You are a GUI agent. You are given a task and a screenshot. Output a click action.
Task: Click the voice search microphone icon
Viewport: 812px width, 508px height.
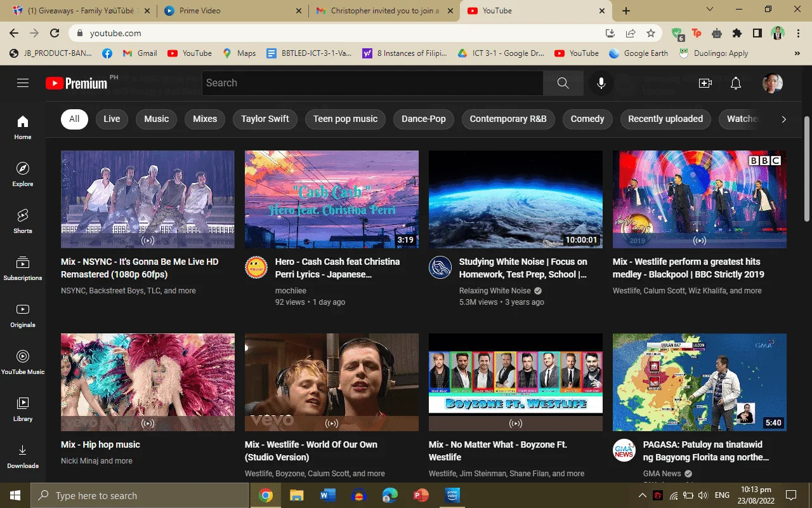click(601, 83)
